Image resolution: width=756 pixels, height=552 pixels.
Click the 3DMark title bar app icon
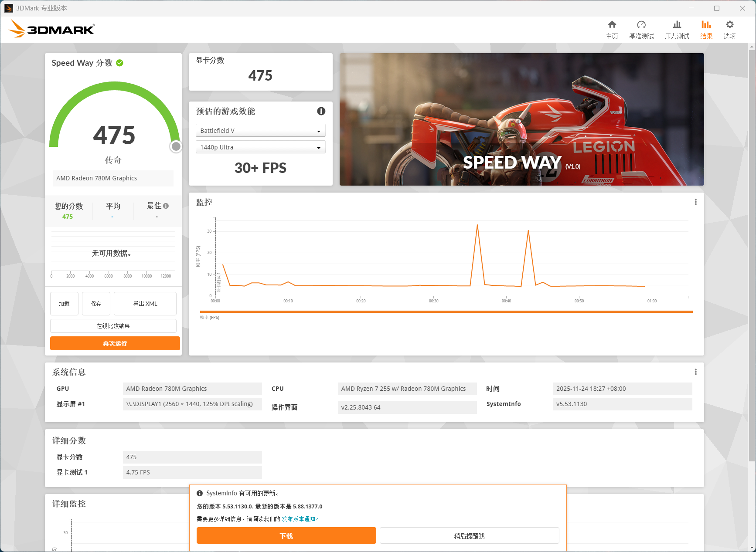point(9,8)
